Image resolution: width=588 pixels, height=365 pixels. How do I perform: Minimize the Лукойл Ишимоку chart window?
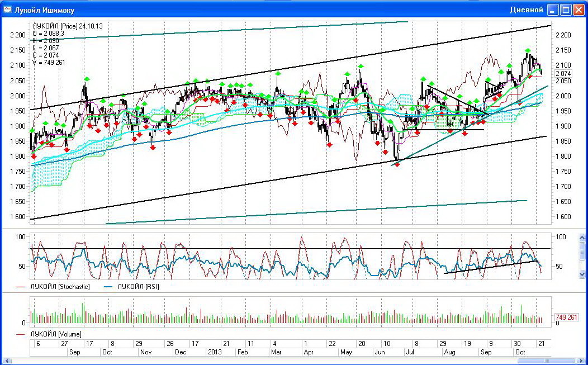[552, 10]
